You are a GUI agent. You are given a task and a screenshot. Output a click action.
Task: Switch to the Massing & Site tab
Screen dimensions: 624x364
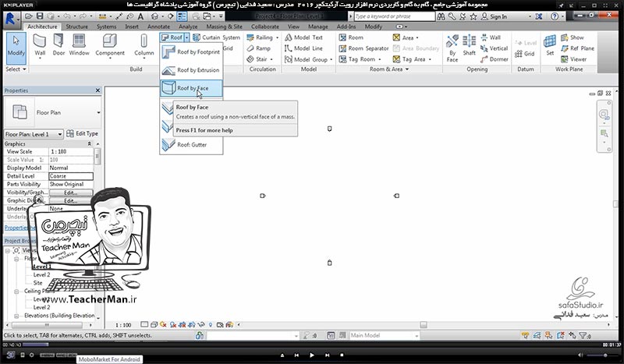[224, 27]
